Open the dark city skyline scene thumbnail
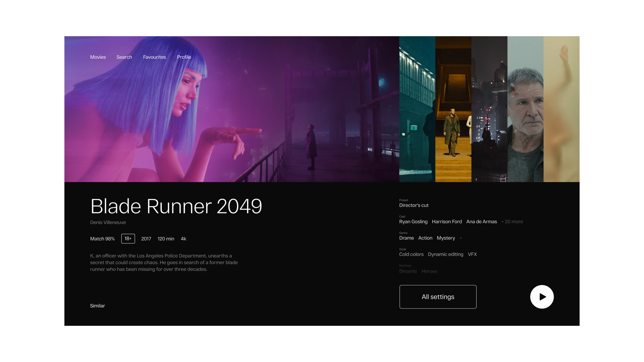The height and width of the screenshot is (362, 644). (x=489, y=109)
